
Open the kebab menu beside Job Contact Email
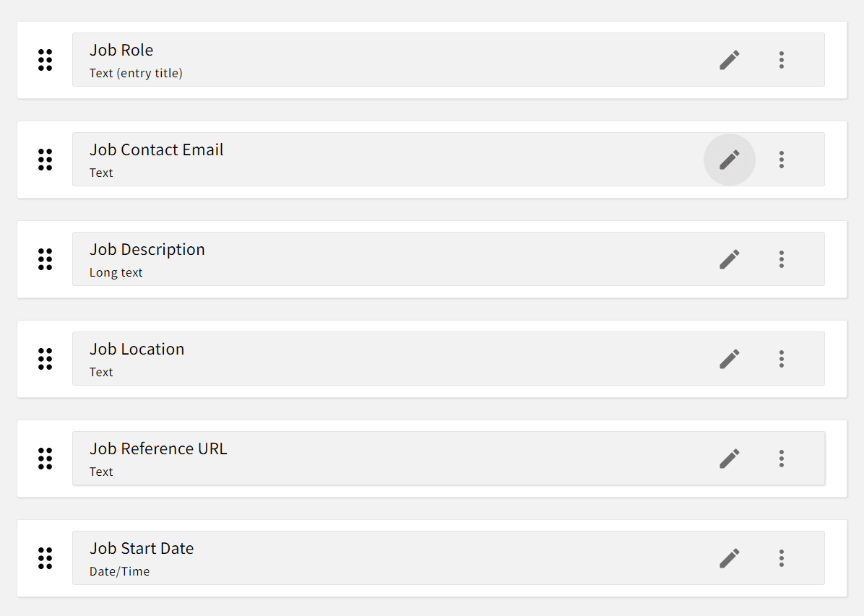pos(782,160)
